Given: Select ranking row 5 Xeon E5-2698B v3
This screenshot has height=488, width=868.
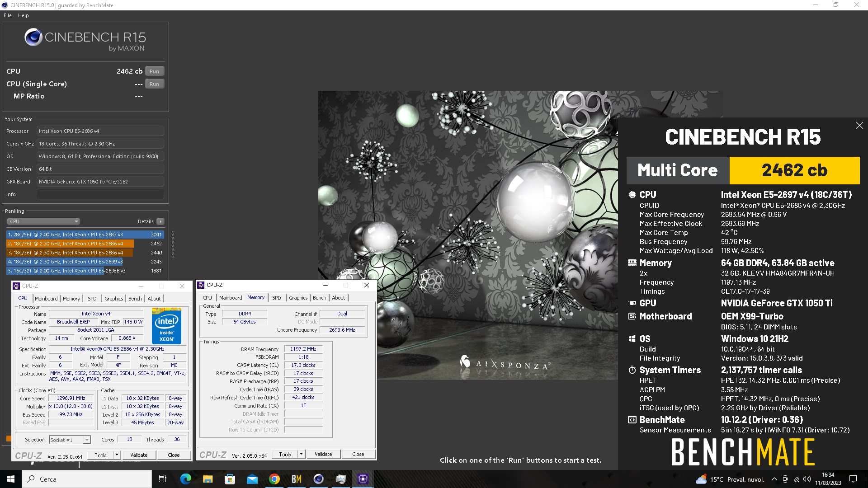Looking at the screenshot, I should click(85, 271).
